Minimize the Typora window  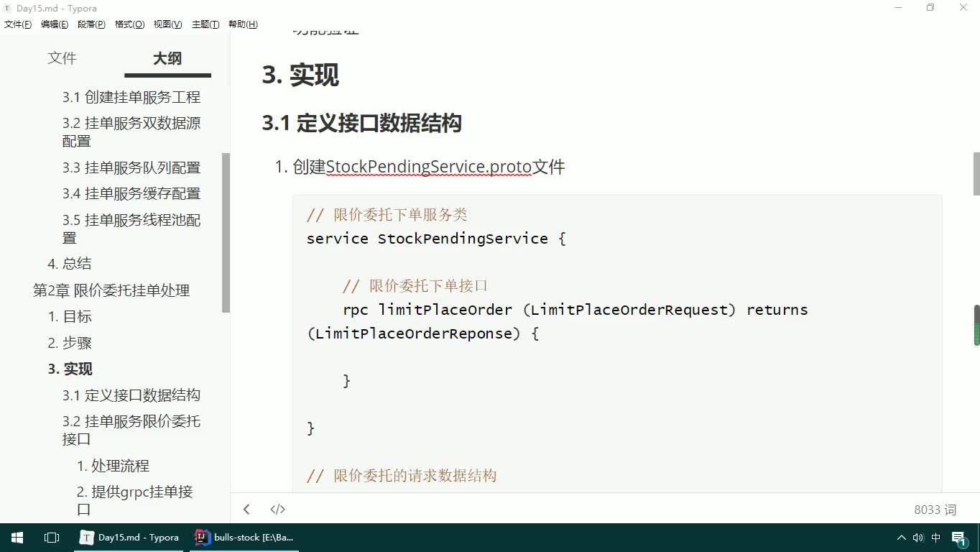899,7
